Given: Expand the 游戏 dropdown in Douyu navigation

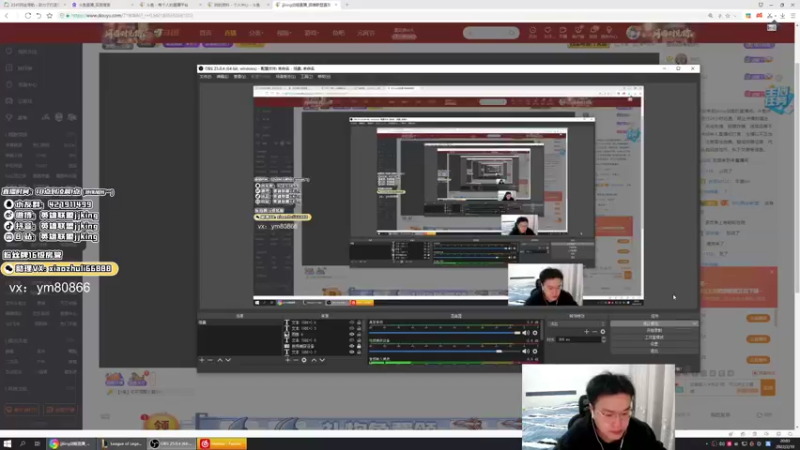Looking at the screenshot, I should [x=311, y=33].
